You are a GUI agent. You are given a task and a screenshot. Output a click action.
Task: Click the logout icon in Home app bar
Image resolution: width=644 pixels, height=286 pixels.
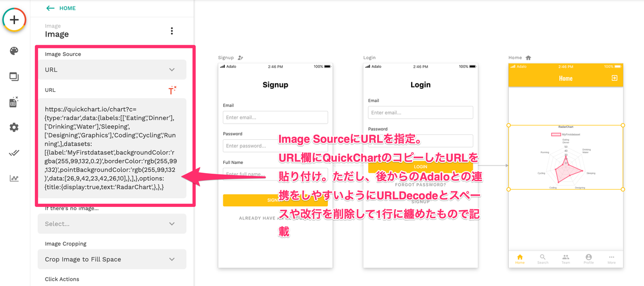(614, 78)
